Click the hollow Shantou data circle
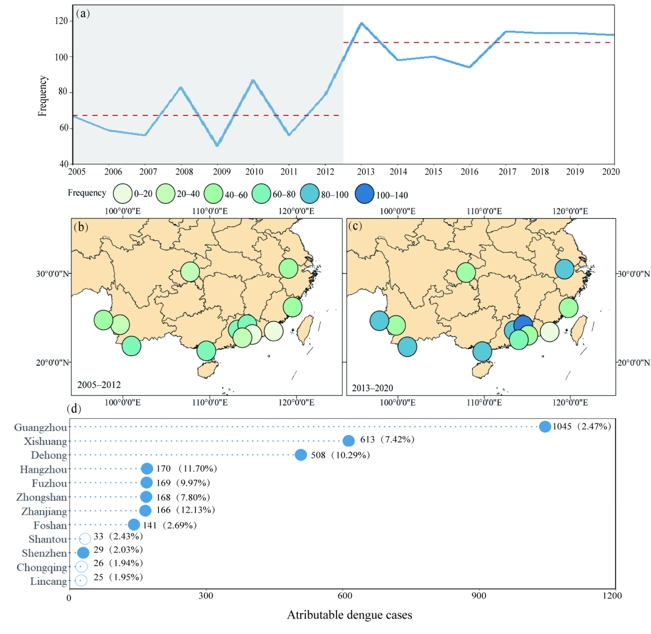 point(84,539)
